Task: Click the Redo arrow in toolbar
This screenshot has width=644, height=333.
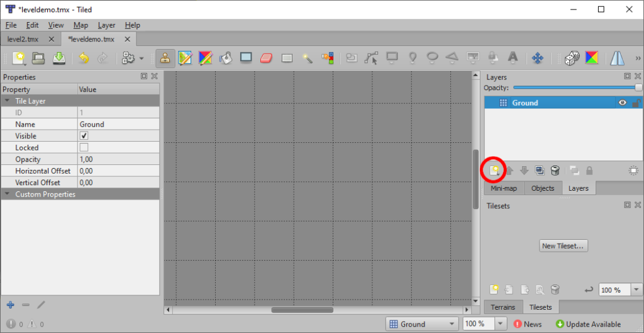Action: [x=103, y=59]
